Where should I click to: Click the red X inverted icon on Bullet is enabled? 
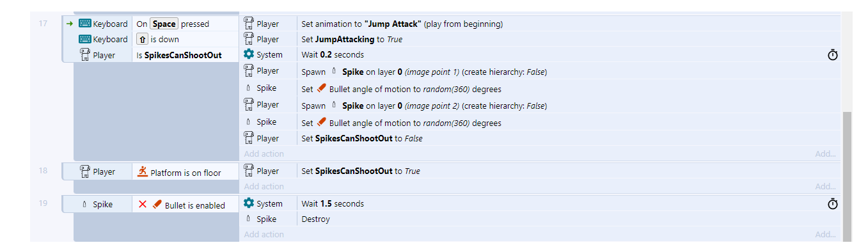click(143, 205)
